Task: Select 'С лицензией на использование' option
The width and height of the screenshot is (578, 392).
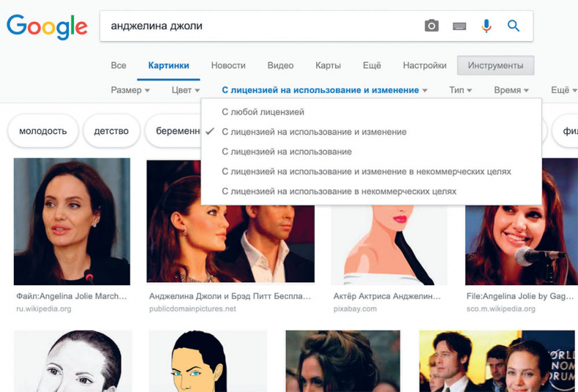Action: click(x=286, y=151)
